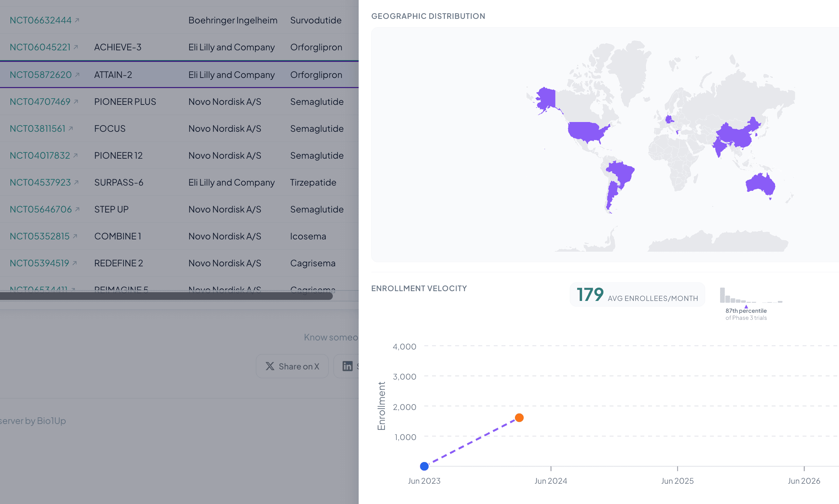The width and height of the screenshot is (839, 504).
Task: Click the STEP UP trial name
Action: click(112, 209)
